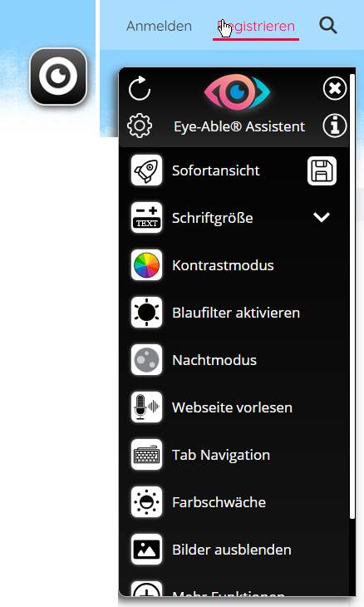The image size is (364, 607).
Task: Click the rocket icon for Sofortansicht
Action: click(x=146, y=170)
